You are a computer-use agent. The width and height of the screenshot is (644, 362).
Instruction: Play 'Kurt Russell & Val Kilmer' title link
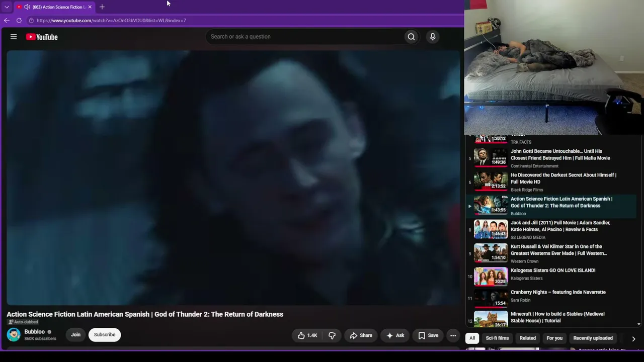click(x=559, y=250)
